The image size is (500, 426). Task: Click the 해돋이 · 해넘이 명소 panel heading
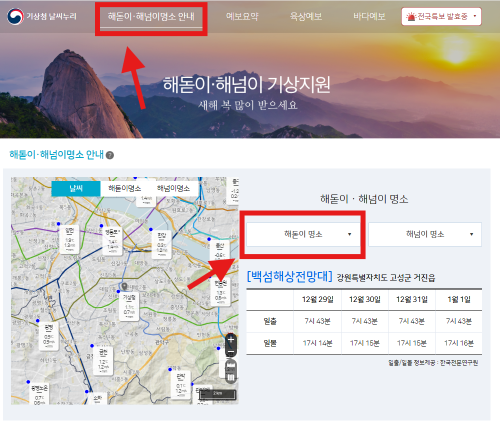tap(364, 199)
